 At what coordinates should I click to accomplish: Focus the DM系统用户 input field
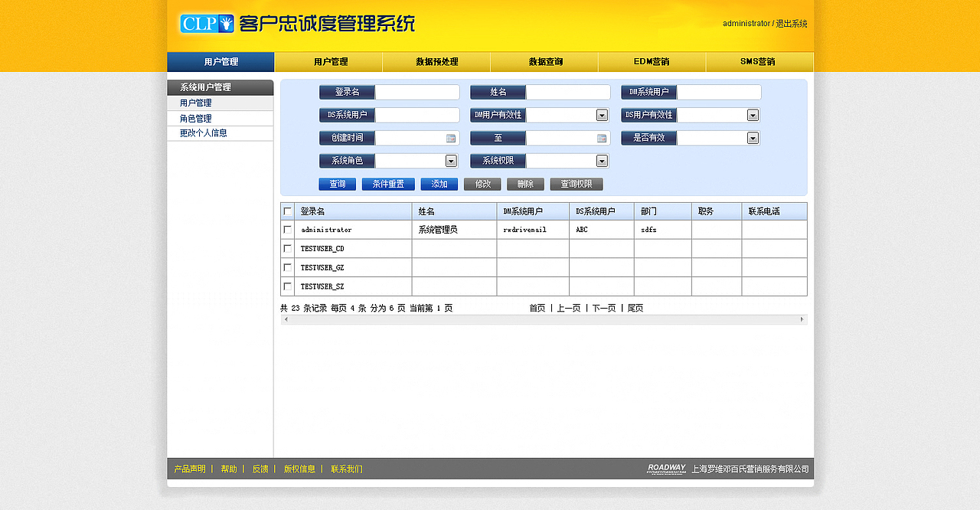coord(719,93)
